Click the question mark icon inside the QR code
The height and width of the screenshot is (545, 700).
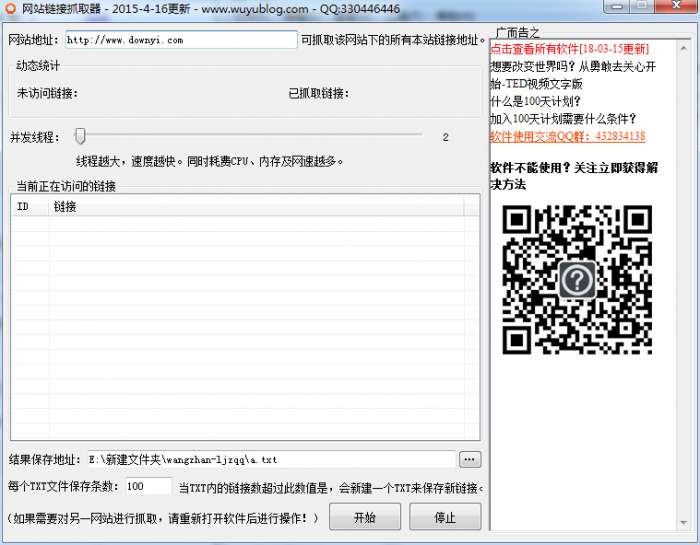pos(577,279)
